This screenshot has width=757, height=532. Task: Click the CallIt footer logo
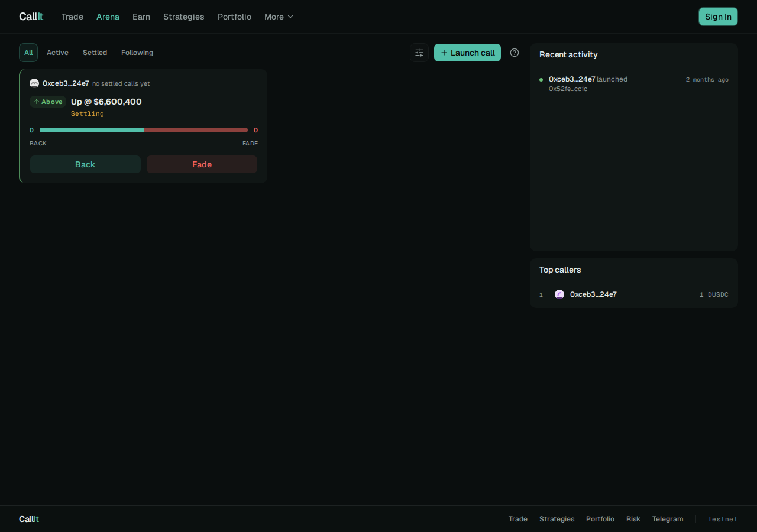[29, 519]
